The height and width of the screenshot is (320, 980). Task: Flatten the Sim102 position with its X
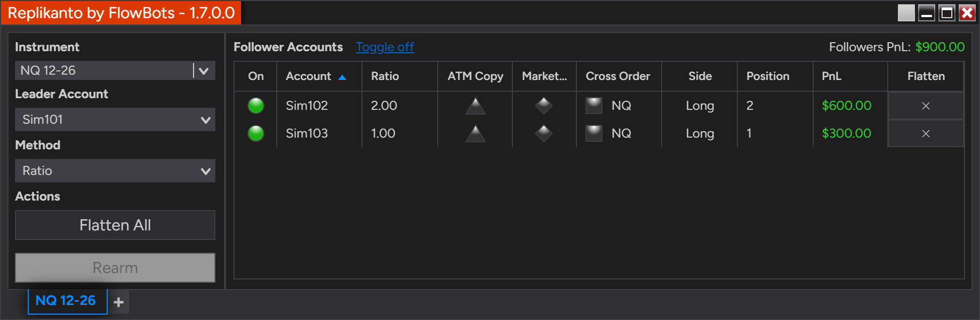[926, 106]
